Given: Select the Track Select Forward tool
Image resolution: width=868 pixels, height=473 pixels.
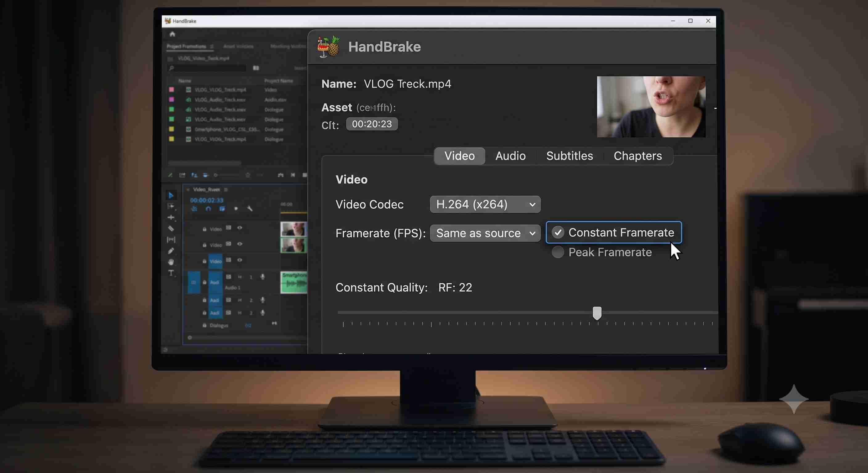Looking at the screenshot, I should 171,206.
